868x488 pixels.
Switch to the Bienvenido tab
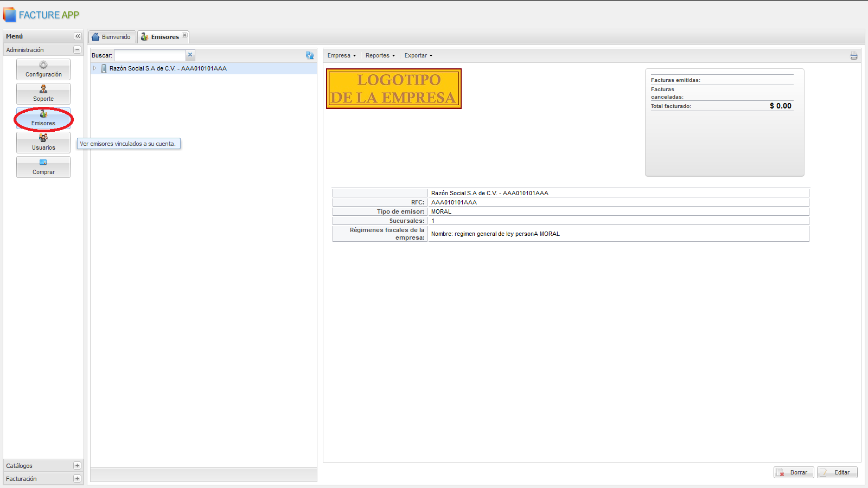click(x=112, y=37)
